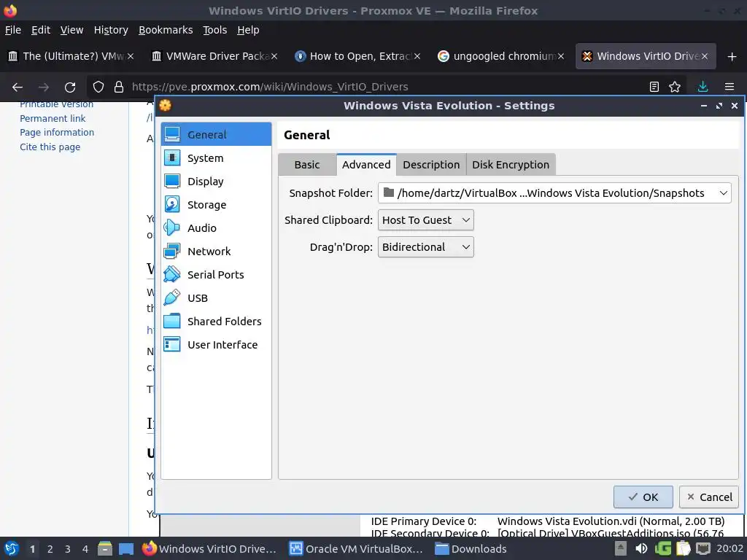Switch to the Description tab

[431, 165]
